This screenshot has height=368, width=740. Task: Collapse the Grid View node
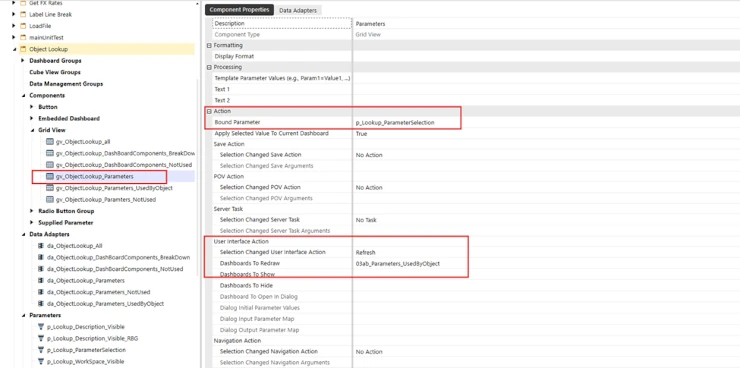point(32,131)
